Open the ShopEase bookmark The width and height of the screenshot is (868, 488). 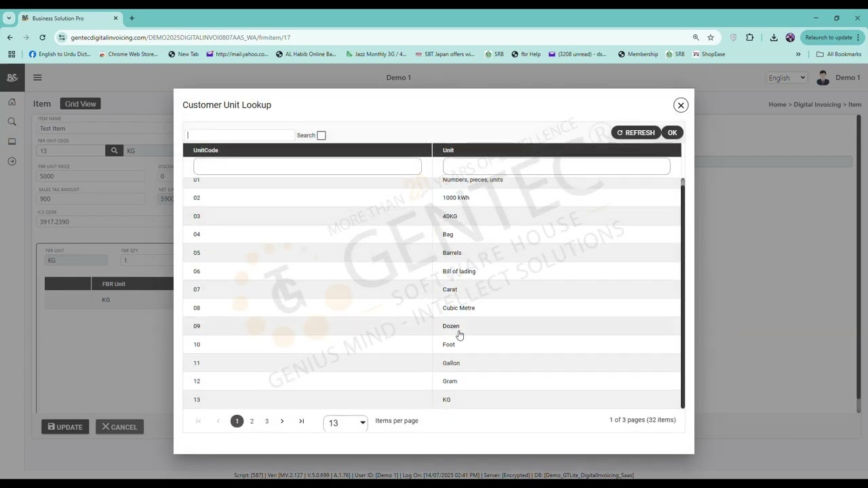709,54
